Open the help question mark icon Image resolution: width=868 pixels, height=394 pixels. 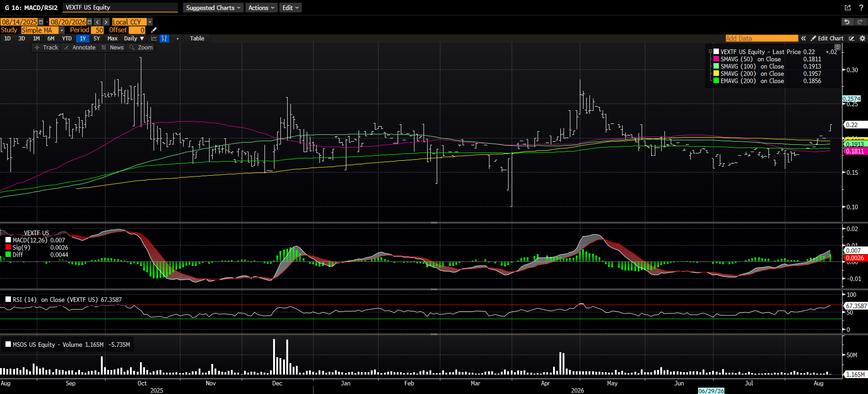pos(861,8)
